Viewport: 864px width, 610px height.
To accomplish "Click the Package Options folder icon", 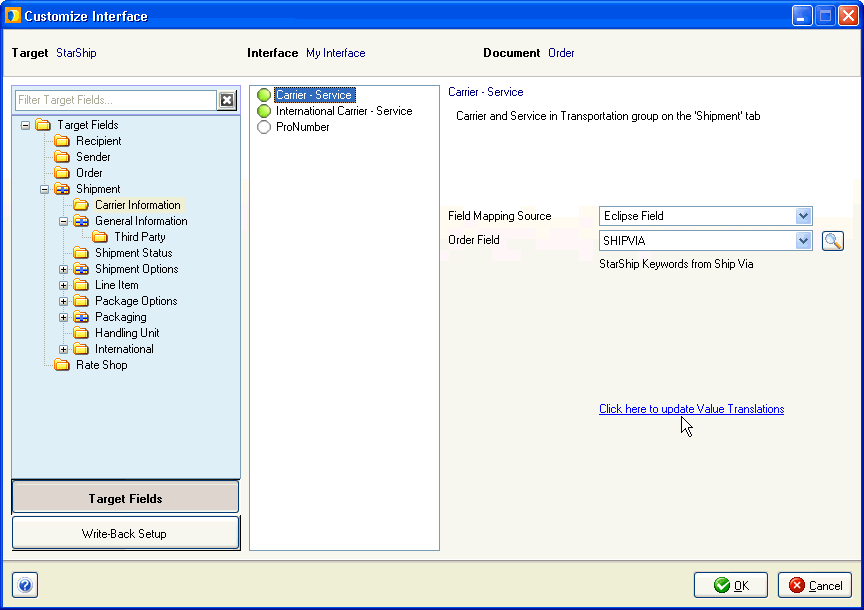I will 81,301.
